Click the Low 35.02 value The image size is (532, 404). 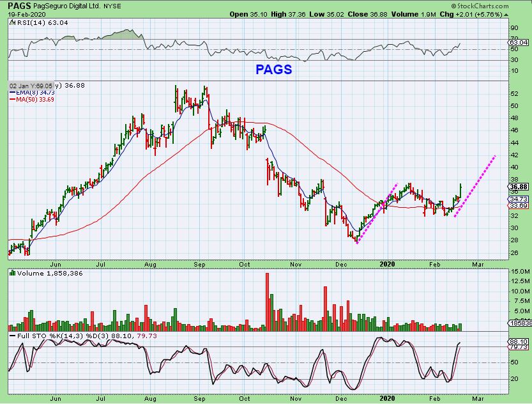click(x=326, y=14)
